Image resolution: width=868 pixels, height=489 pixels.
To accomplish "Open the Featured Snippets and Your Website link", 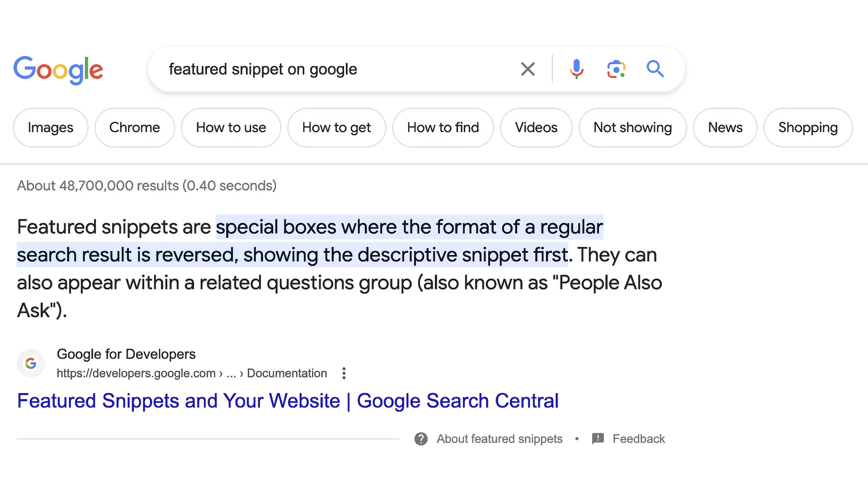I will [x=288, y=400].
